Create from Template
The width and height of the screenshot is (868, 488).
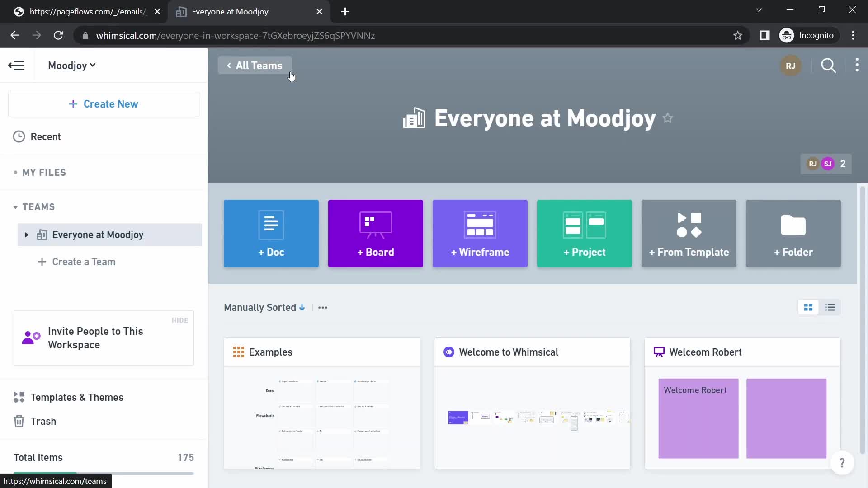pyautogui.click(x=689, y=234)
